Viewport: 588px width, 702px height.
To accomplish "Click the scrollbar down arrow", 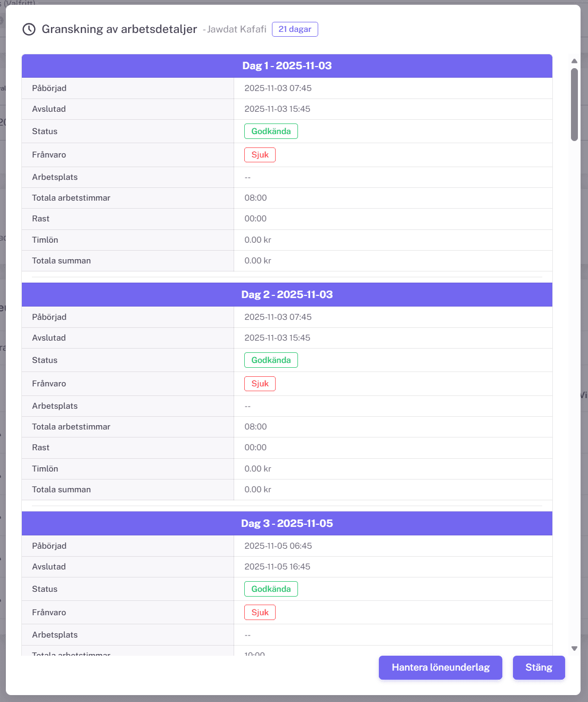I will pos(574,648).
